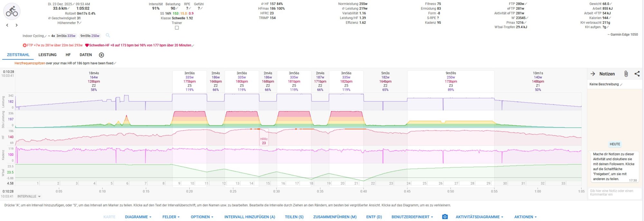The image size is (644, 221).
Task: Open the Daten tab
Action: tap(86, 55)
